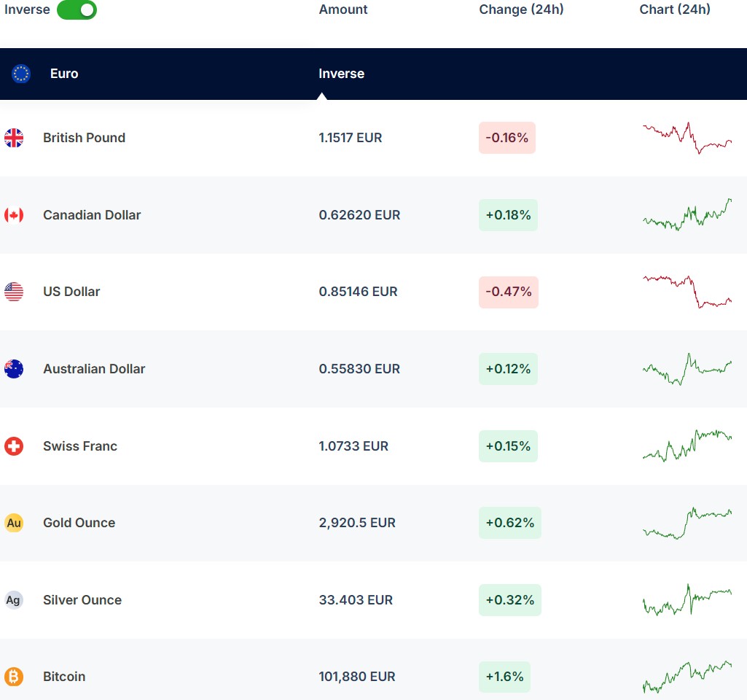Open the Gold Ounce 24h chart

pyautogui.click(x=687, y=523)
